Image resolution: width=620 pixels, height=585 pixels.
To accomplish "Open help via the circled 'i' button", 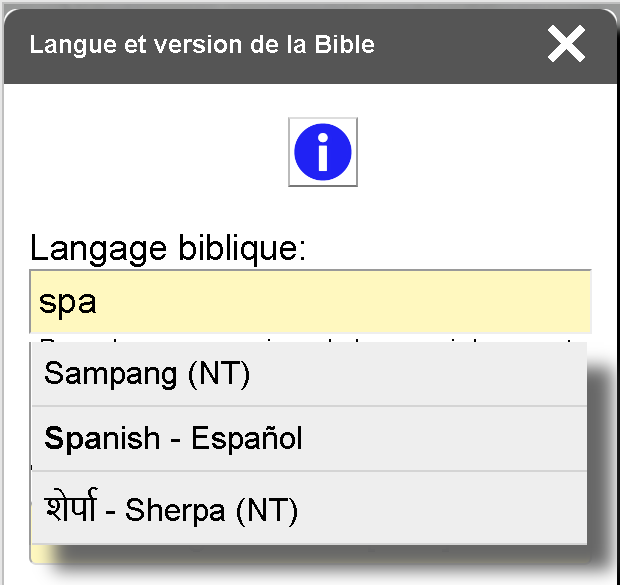I will (322, 152).
